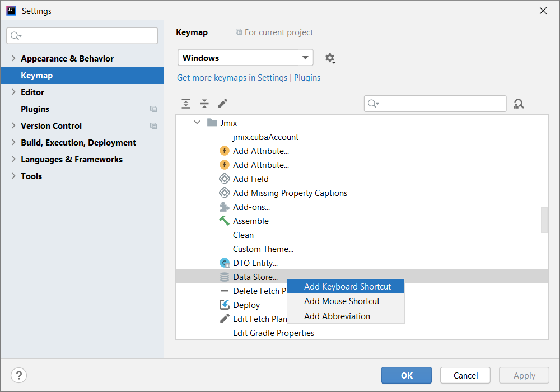Click the Deploy icon
Screen dimensions: 560x392
pyautogui.click(x=225, y=305)
